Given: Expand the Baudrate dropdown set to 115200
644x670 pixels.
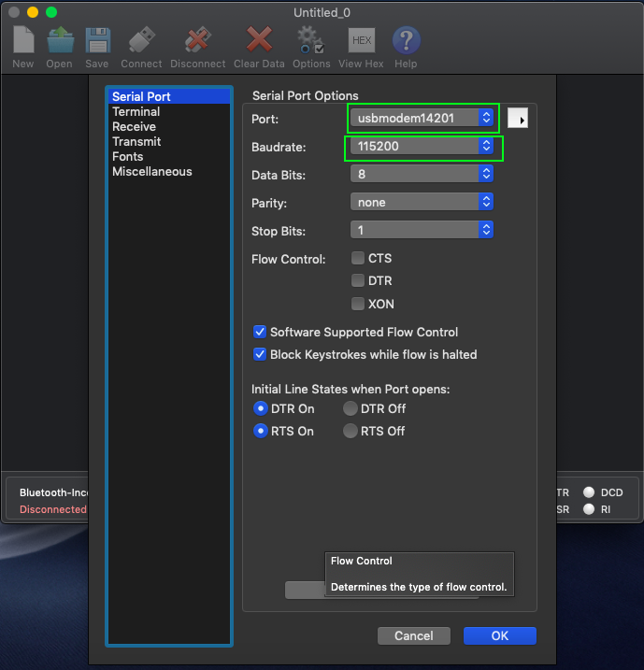Looking at the screenshot, I should tap(423, 147).
